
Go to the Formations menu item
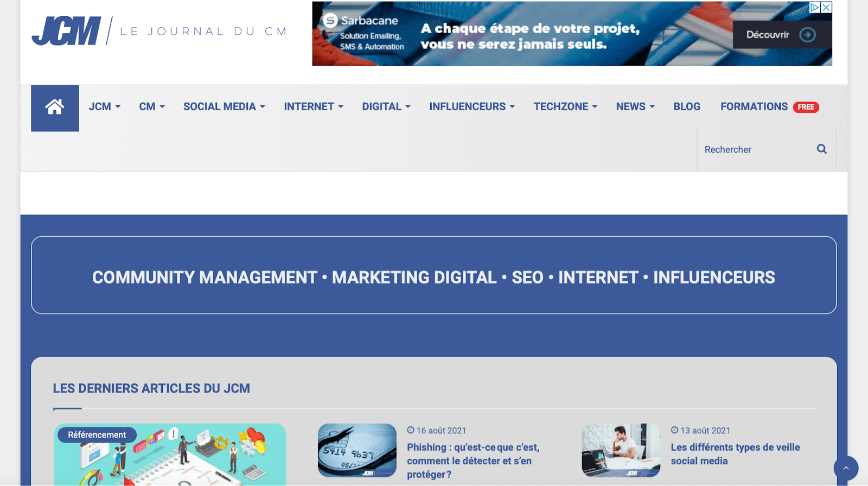[754, 107]
